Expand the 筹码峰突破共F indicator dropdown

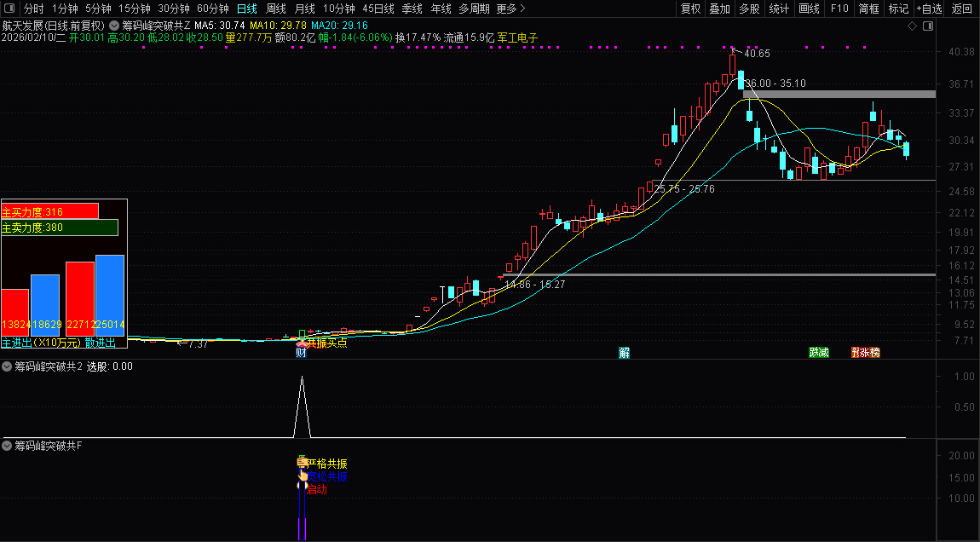pos(7,446)
